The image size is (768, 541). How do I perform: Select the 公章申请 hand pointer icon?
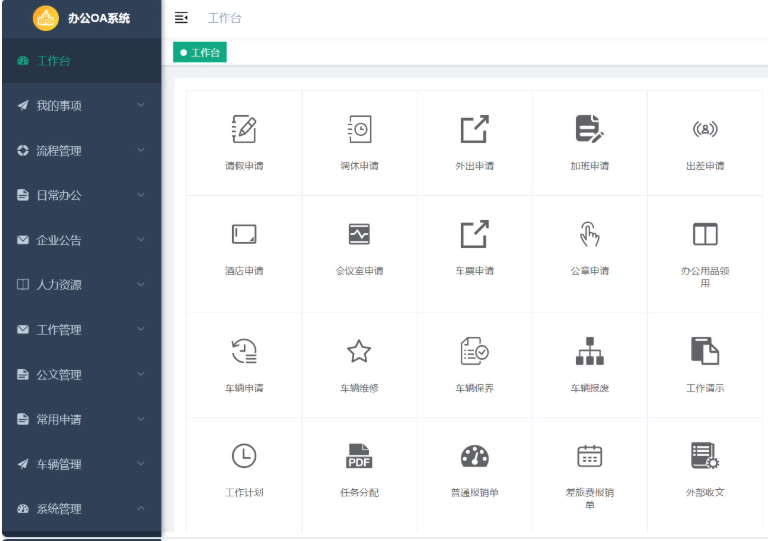tap(590, 234)
